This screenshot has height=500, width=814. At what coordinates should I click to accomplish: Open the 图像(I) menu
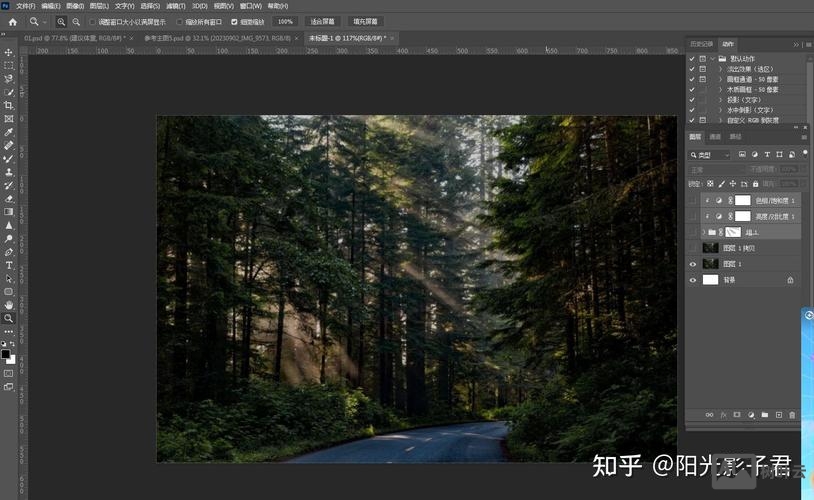(75, 6)
